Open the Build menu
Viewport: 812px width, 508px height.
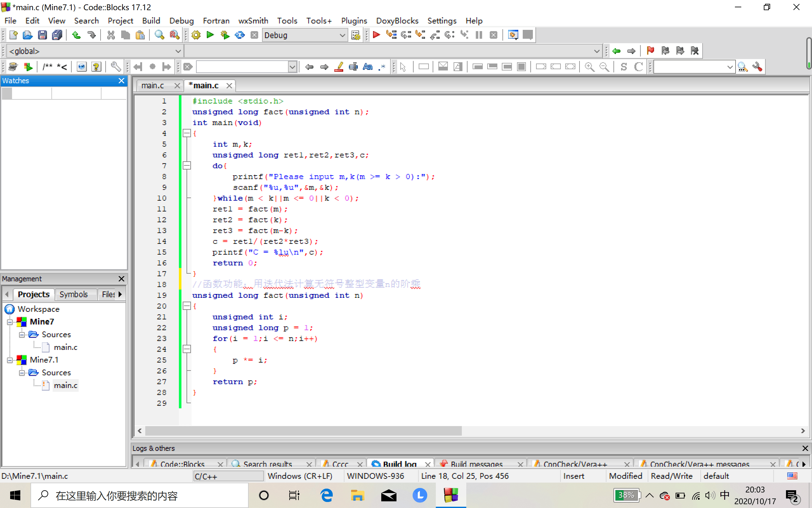tap(151, 21)
